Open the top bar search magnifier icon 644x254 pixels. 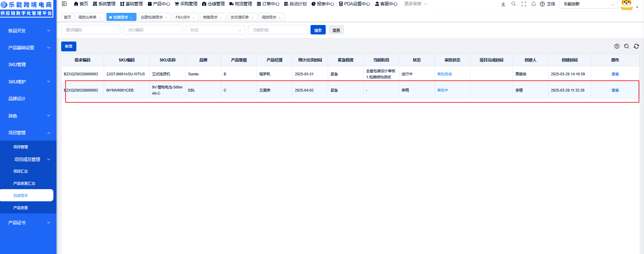pos(514,4)
